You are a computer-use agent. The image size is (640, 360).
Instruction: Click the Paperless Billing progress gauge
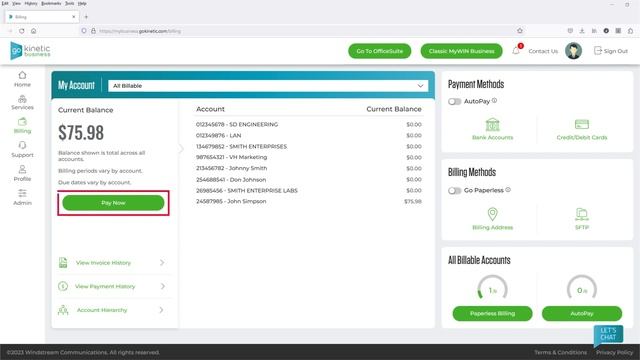click(492, 288)
